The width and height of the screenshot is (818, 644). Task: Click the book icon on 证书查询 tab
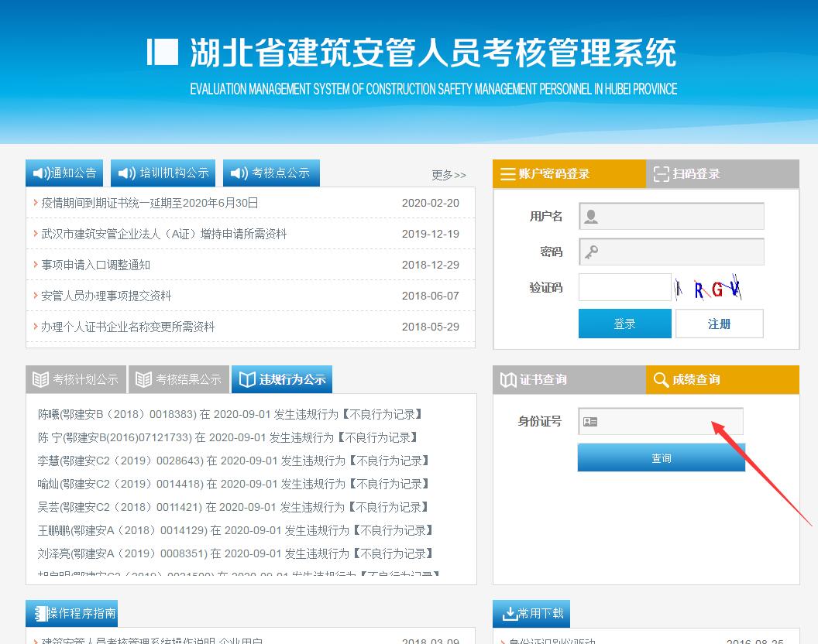(x=508, y=379)
